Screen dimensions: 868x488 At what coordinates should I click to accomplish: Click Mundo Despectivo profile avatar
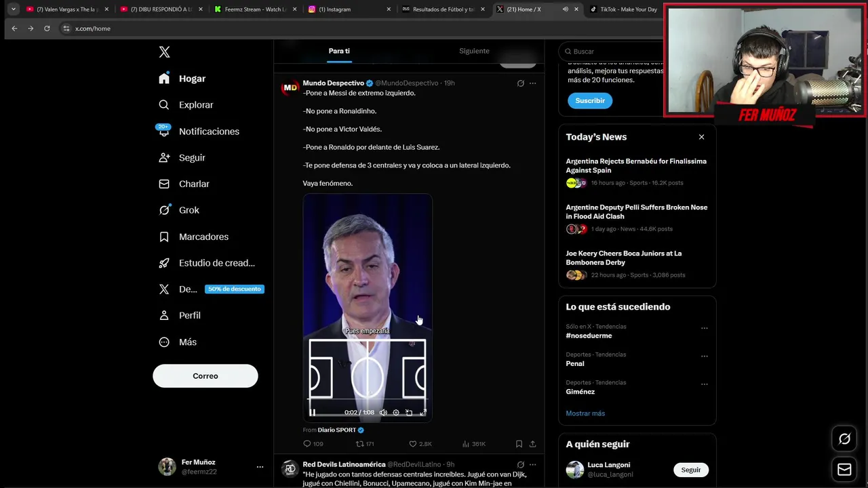(290, 87)
